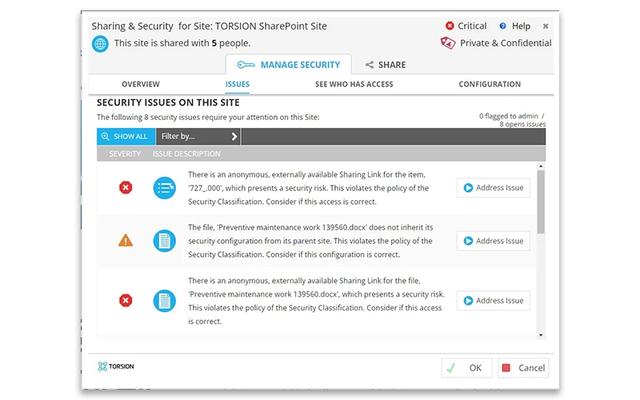Click the document icon for inheritance issue
640x400 pixels.
click(163, 241)
